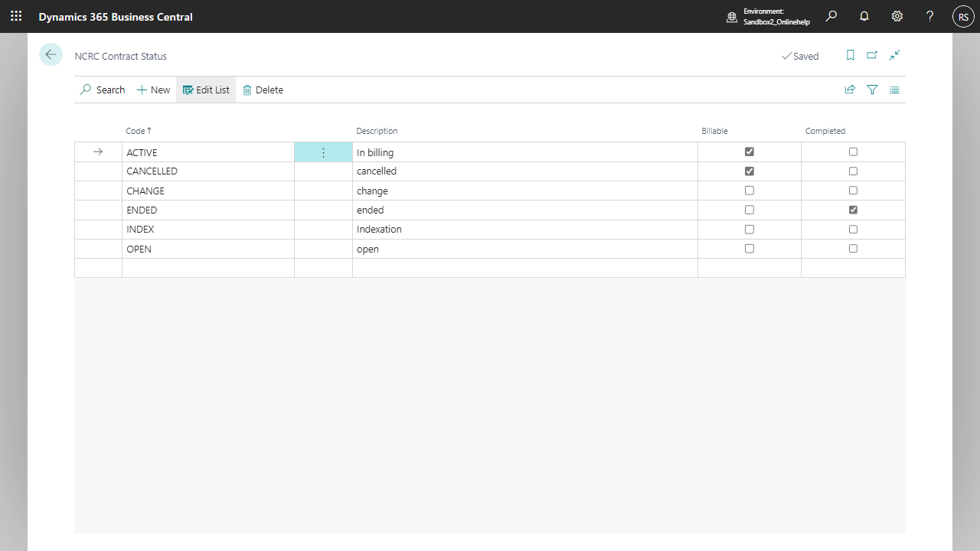Open page in new window icon
The height and width of the screenshot is (551, 980).
click(872, 55)
